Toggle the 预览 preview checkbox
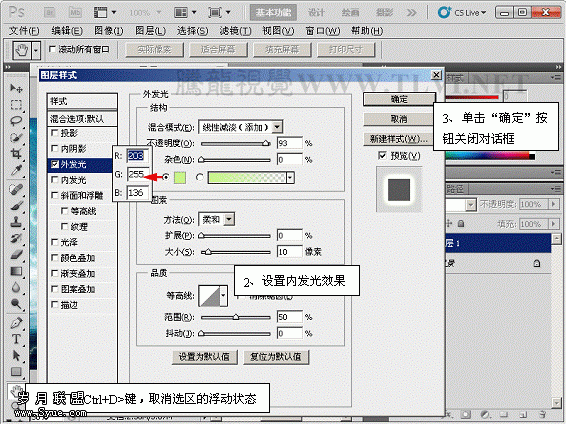The width and height of the screenshot is (566, 424). pos(382,156)
